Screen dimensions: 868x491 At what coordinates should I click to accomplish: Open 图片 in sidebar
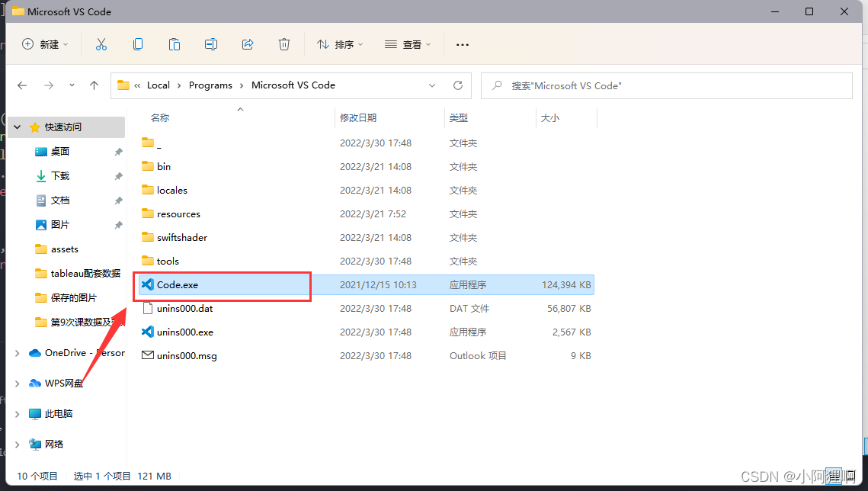59,225
